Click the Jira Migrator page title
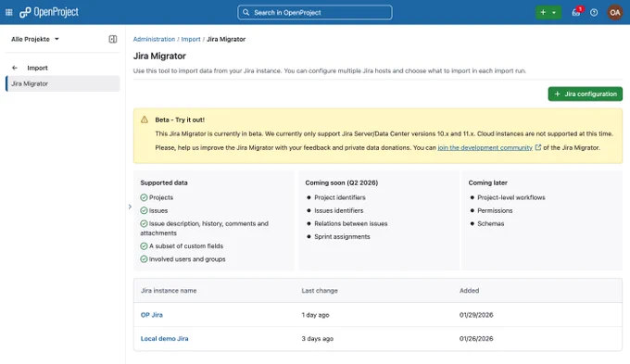Screen dimensions: 630x364 (x=159, y=56)
